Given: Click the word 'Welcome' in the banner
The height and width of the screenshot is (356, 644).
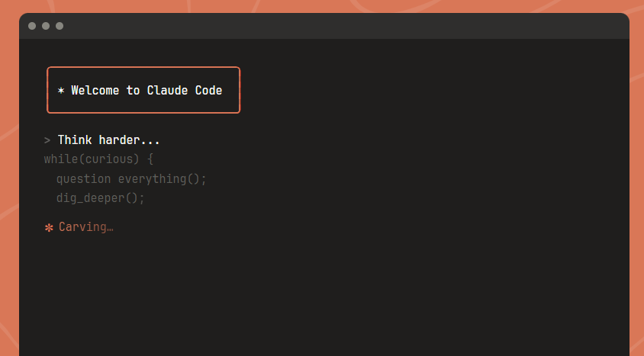Looking at the screenshot, I should coord(95,91).
